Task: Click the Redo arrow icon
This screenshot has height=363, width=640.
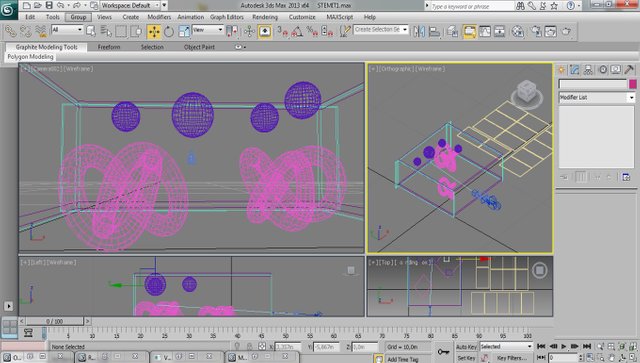Action: click(76, 5)
